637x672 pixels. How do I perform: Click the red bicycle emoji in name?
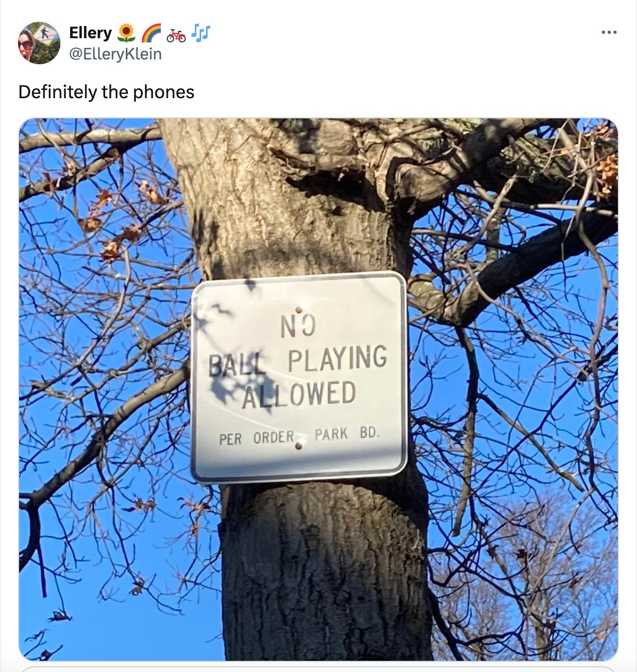tap(176, 35)
